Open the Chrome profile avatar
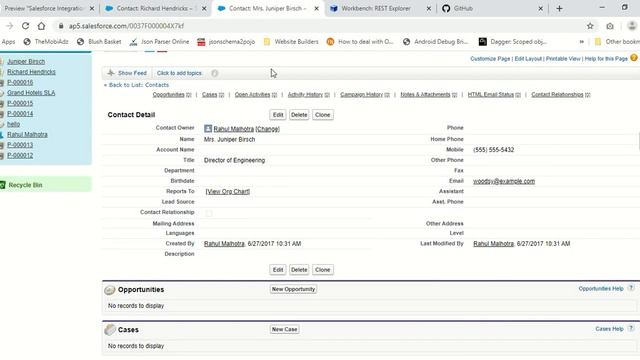Viewport: 640px width, 360px height. (x=632, y=26)
